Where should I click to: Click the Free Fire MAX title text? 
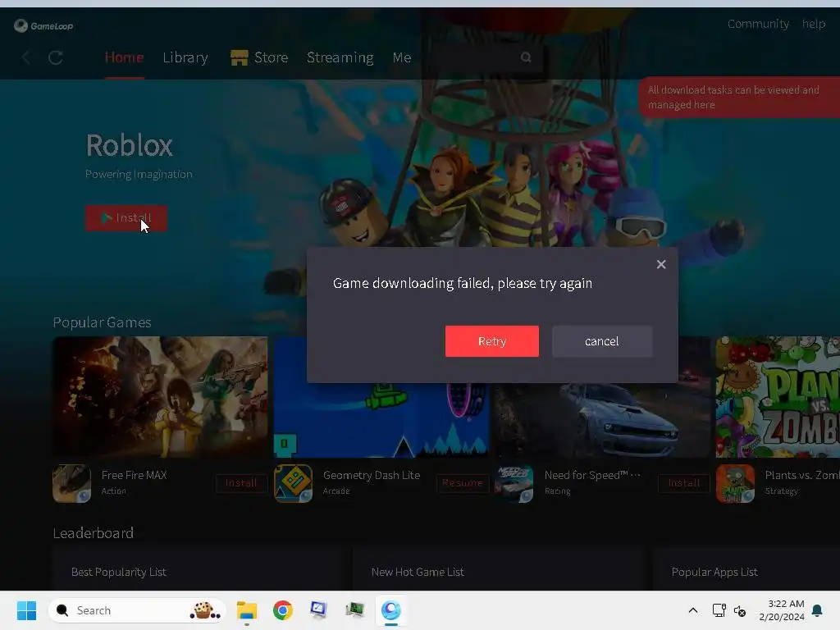pos(134,475)
